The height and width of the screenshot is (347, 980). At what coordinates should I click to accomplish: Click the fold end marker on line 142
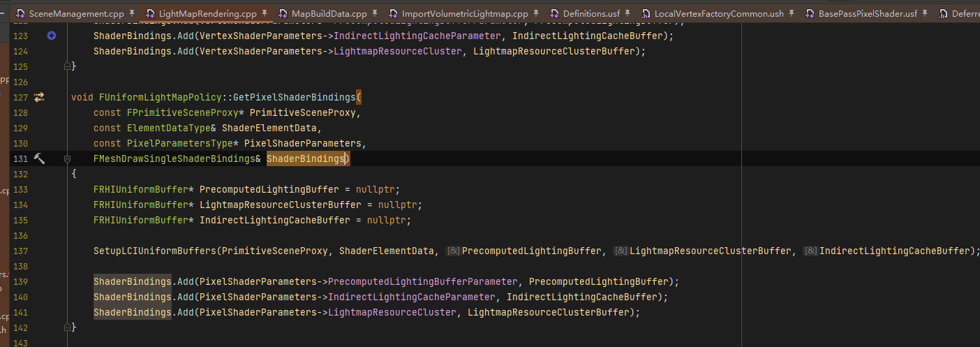[68, 327]
